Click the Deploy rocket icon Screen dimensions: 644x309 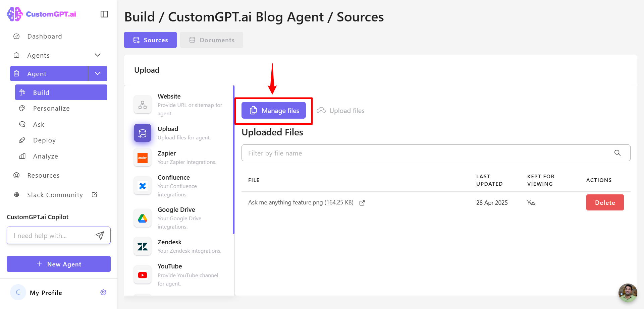click(22, 140)
